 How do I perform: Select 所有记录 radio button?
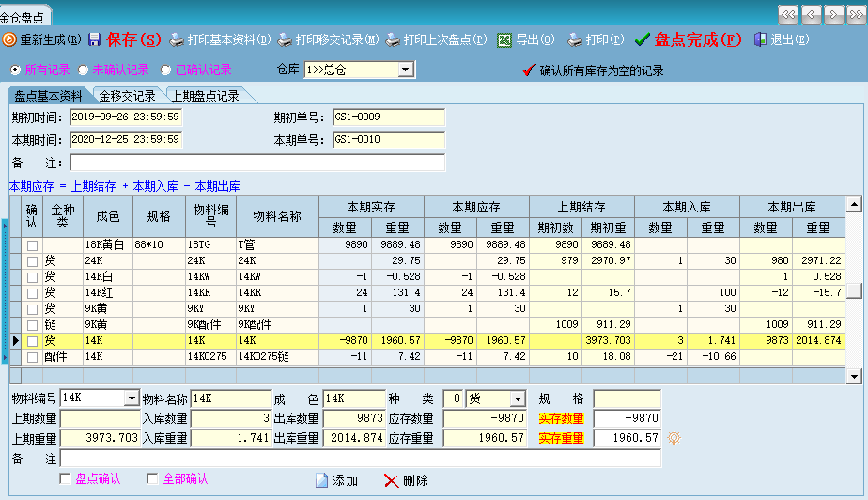[x=15, y=70]
